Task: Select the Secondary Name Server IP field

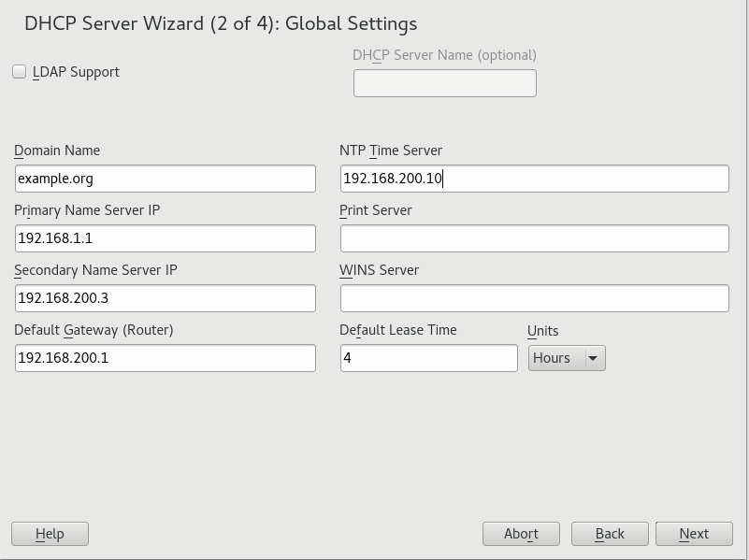Action: tap(166, 298)
